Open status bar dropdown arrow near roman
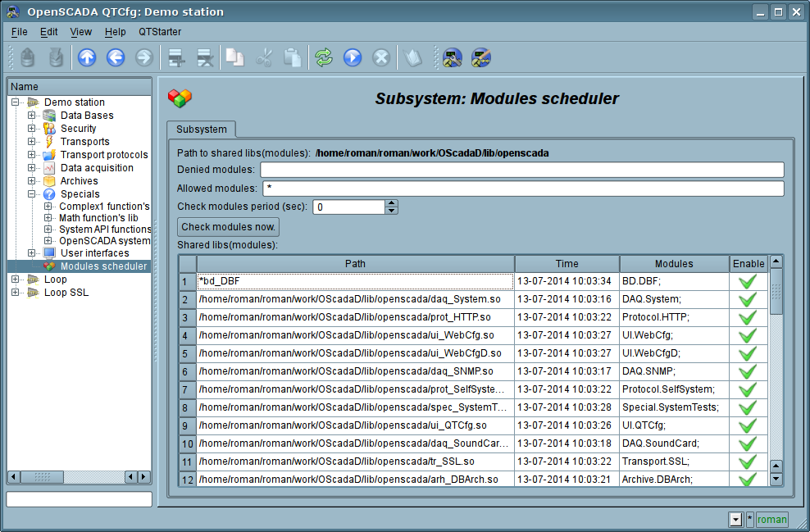 [735, 520]
